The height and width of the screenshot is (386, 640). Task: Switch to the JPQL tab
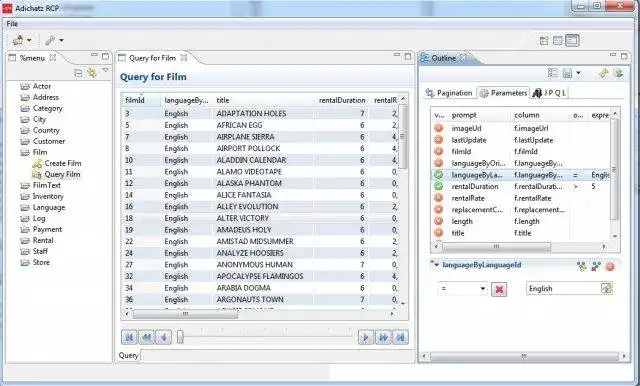point(550,93)
